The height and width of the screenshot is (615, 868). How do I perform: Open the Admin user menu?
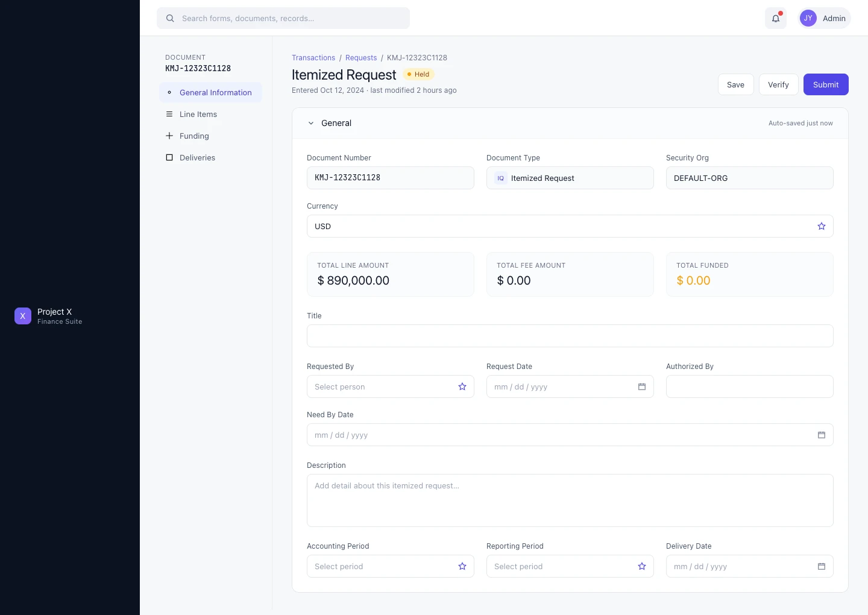824,18
